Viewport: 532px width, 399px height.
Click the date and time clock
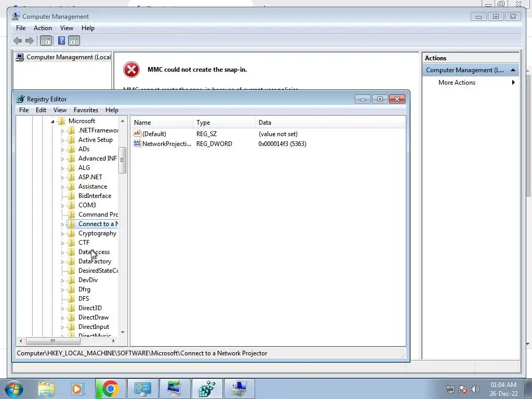[x=503, y=389]
